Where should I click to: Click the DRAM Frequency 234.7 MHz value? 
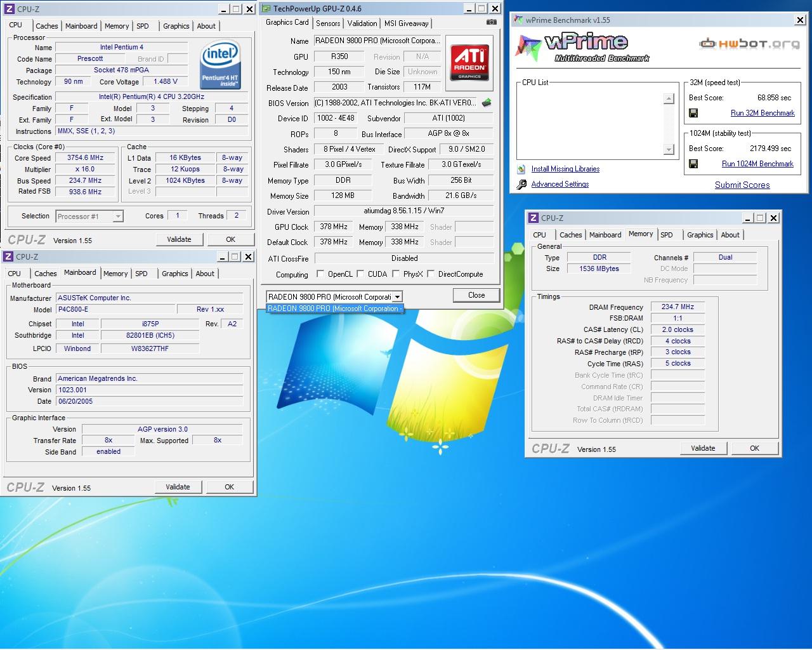(678, 307)
